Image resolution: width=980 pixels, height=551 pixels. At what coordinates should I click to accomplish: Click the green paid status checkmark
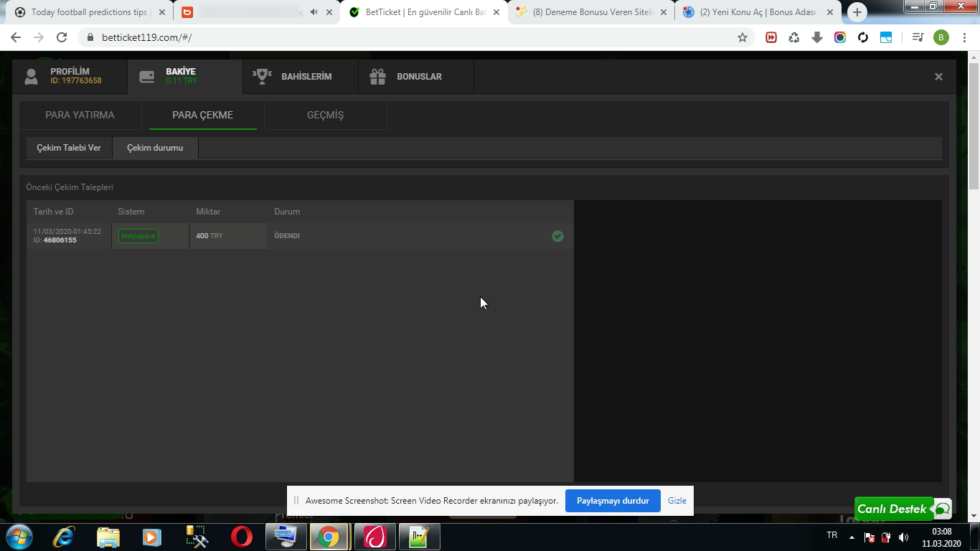pos(557,236)
